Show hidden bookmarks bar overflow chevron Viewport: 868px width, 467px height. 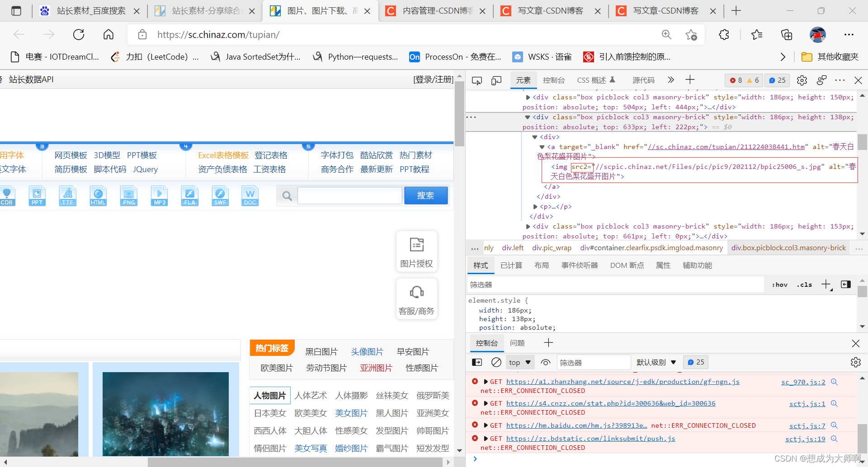[783, 57]
